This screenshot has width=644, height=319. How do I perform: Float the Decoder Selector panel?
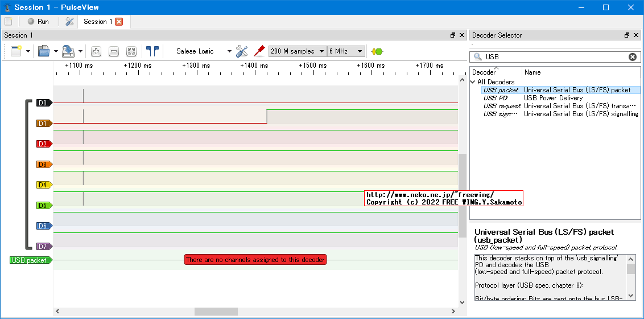point(627,35)
